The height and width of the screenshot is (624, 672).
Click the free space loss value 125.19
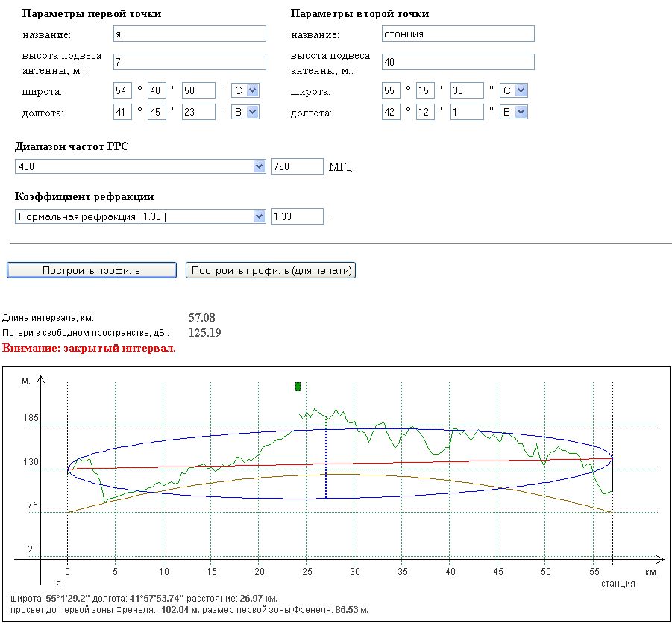(x=205, y=333)
